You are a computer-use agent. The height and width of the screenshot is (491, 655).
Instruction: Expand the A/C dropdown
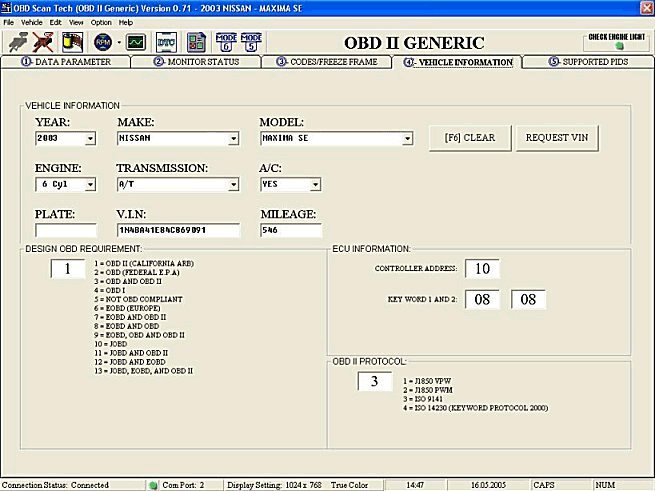click(x=315, y=185)
